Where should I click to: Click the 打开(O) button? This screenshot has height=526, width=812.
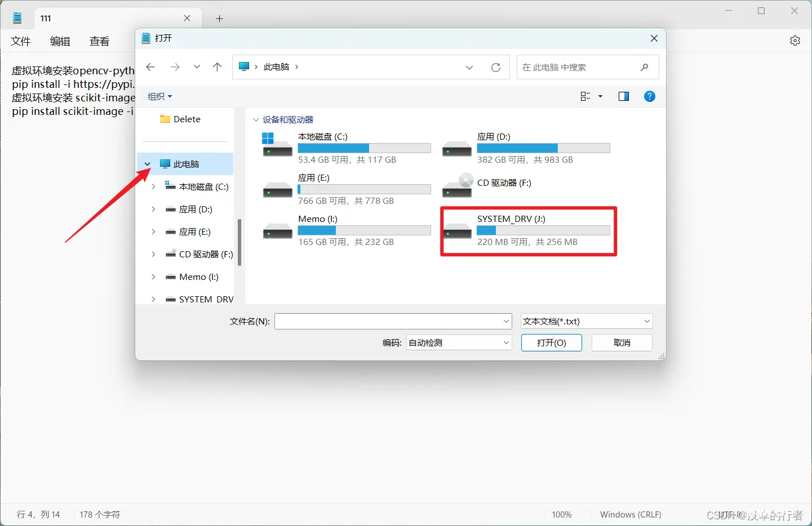(552, 342)
